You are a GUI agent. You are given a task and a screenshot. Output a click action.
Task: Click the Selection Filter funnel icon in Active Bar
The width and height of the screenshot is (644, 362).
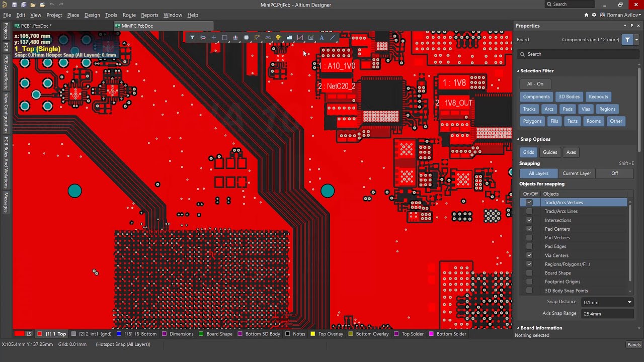point(192,38)
